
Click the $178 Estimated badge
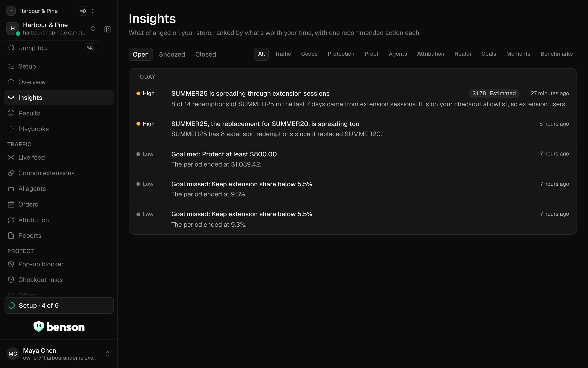494,93
